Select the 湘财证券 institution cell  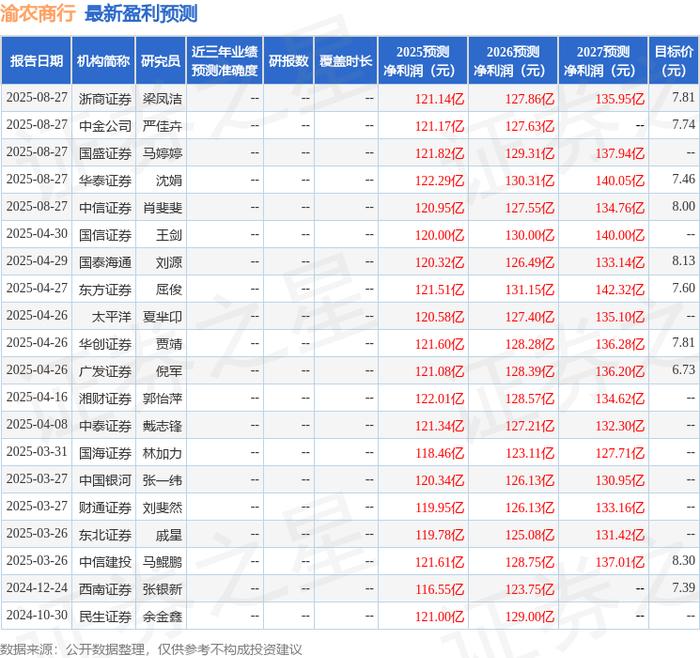pos(105,398)
